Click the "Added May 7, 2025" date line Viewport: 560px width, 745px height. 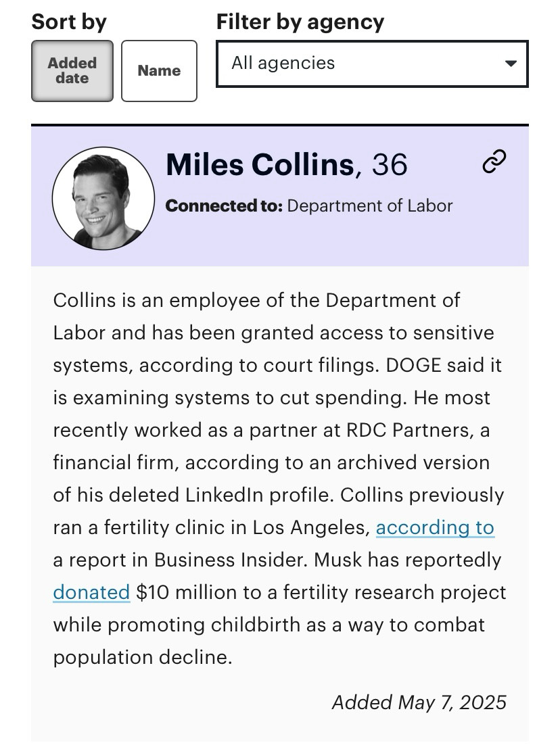tap(419, 702)
